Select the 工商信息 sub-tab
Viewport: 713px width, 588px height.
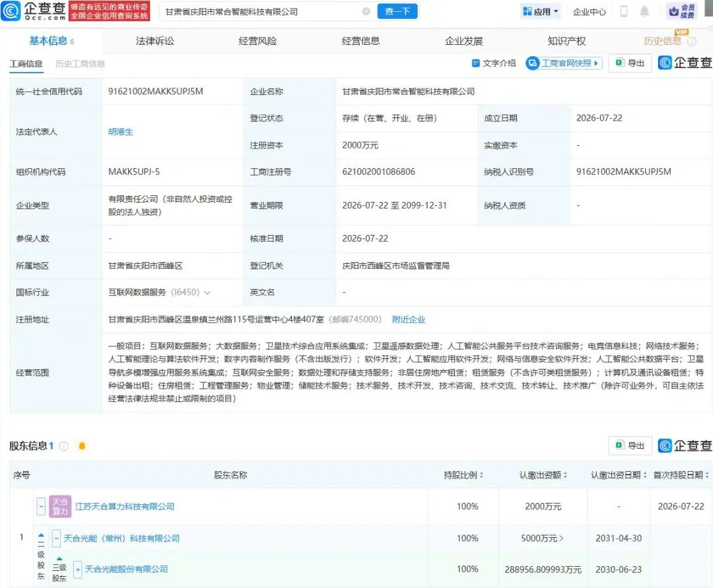(x=26, y=63)
